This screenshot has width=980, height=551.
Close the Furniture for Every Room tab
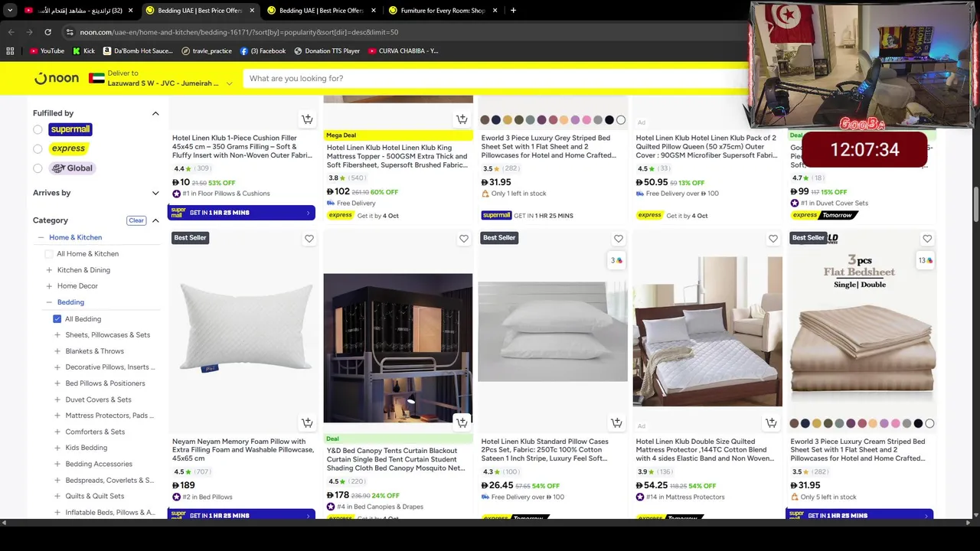(495, 11)
